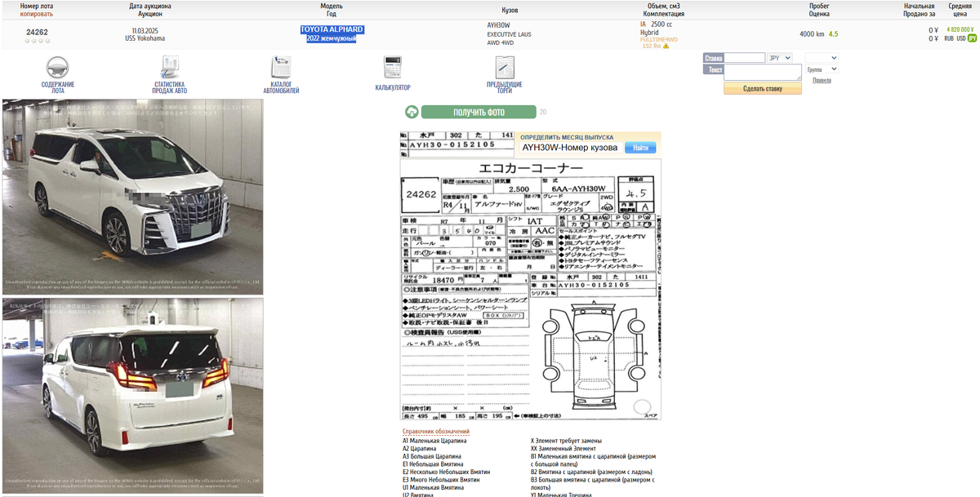This screenshot has height=497, width=980.
Task: Open the Содержание лота steering wheel icon
Action: (57, 67)
